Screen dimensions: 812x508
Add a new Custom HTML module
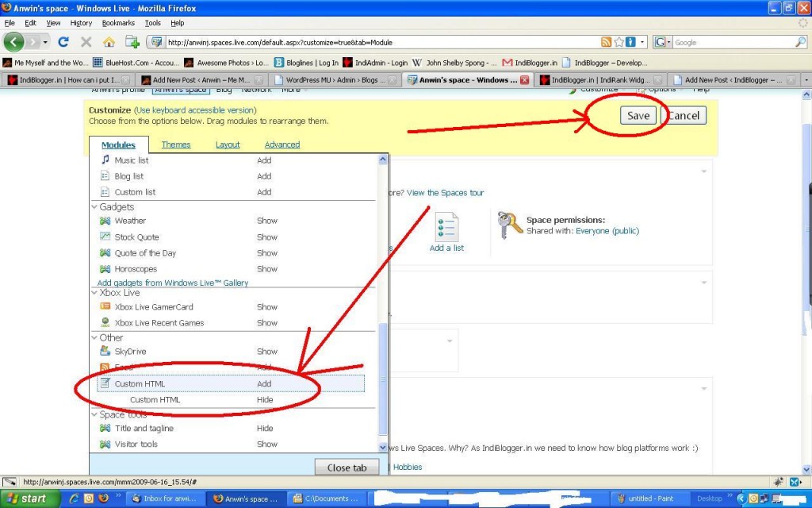(x=264, y=383)
